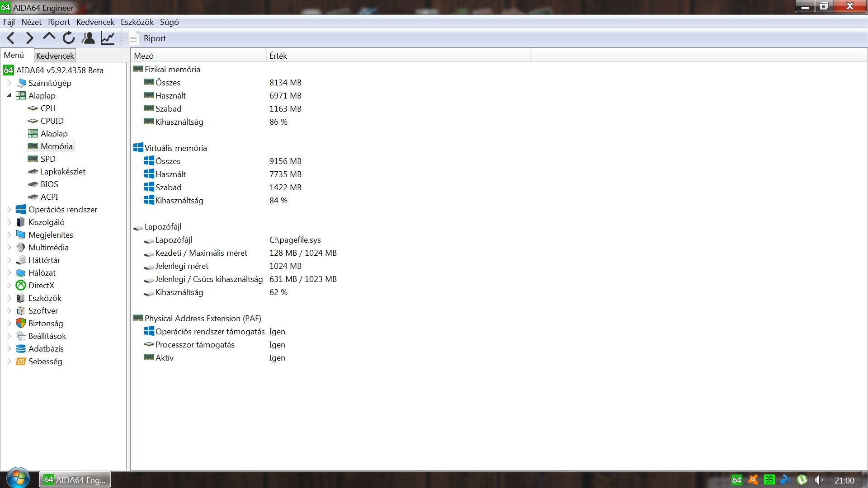Click the Windows Start button
This screenshot has width=868, height=488.
coord(18,479)
